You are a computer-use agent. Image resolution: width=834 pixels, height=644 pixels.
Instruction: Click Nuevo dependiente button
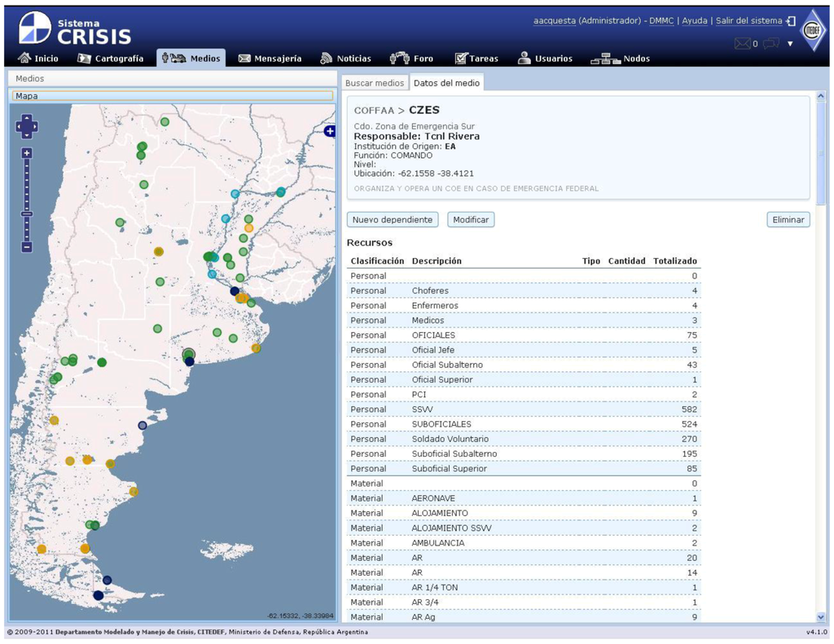393,220
